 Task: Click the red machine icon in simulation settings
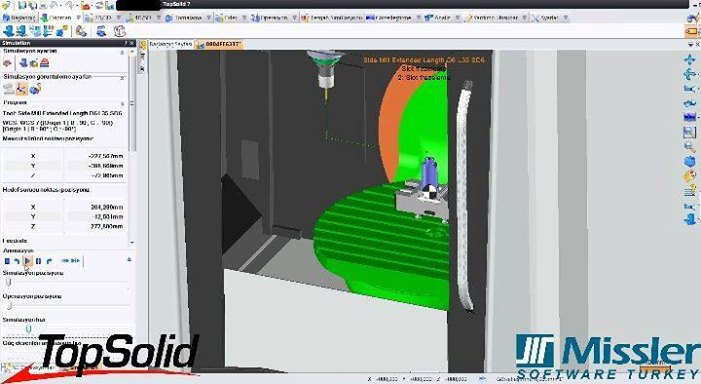point(44,63)
